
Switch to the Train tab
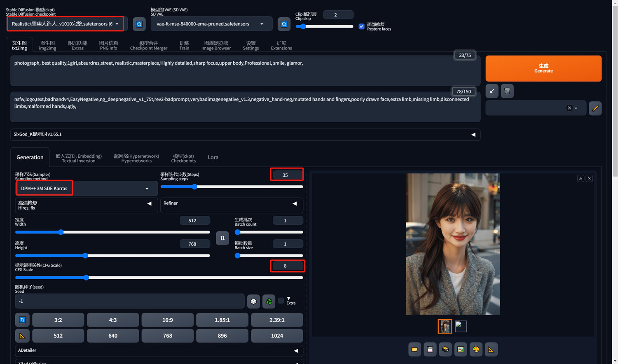point(184,45)
